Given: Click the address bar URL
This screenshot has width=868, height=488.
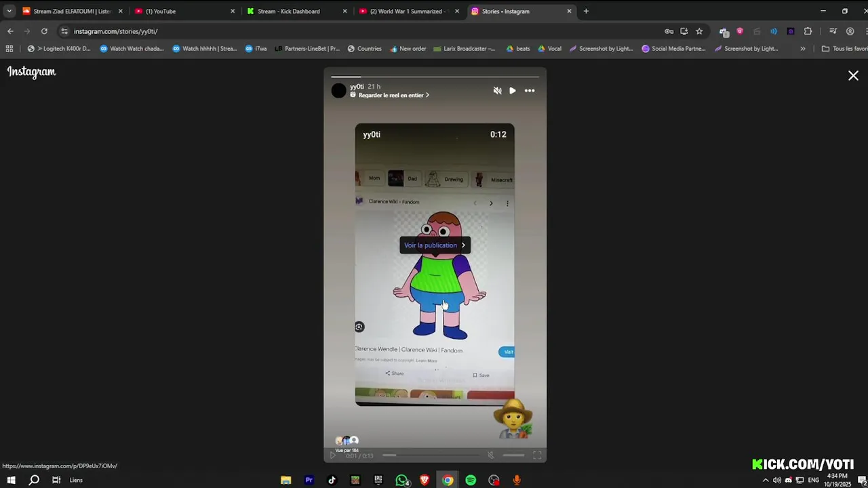Looking at the screenshot, I should (x=115, y=31).
